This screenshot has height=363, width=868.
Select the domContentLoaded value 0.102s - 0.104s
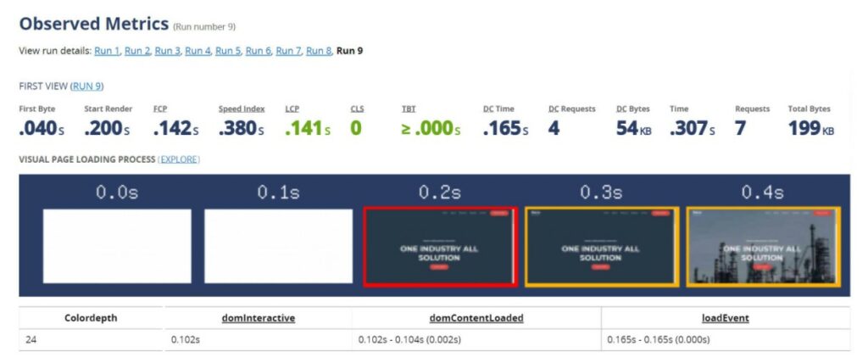(x=409, y=340)
